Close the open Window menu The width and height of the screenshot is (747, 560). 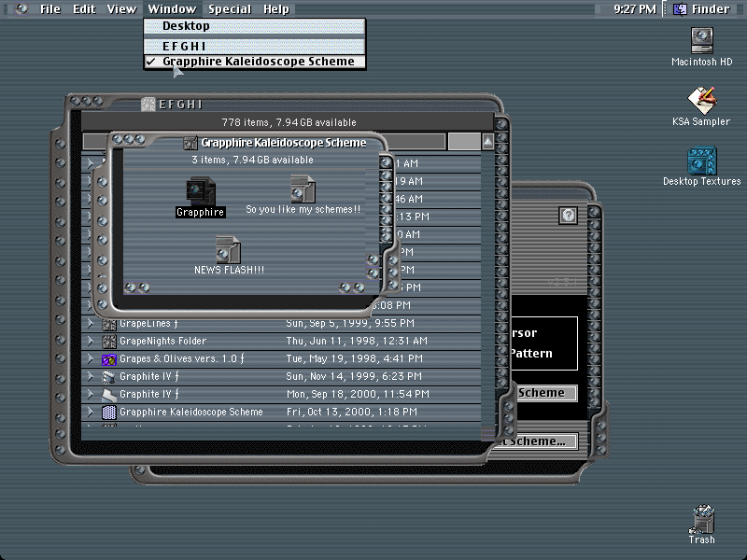click(x=172, y=9)
